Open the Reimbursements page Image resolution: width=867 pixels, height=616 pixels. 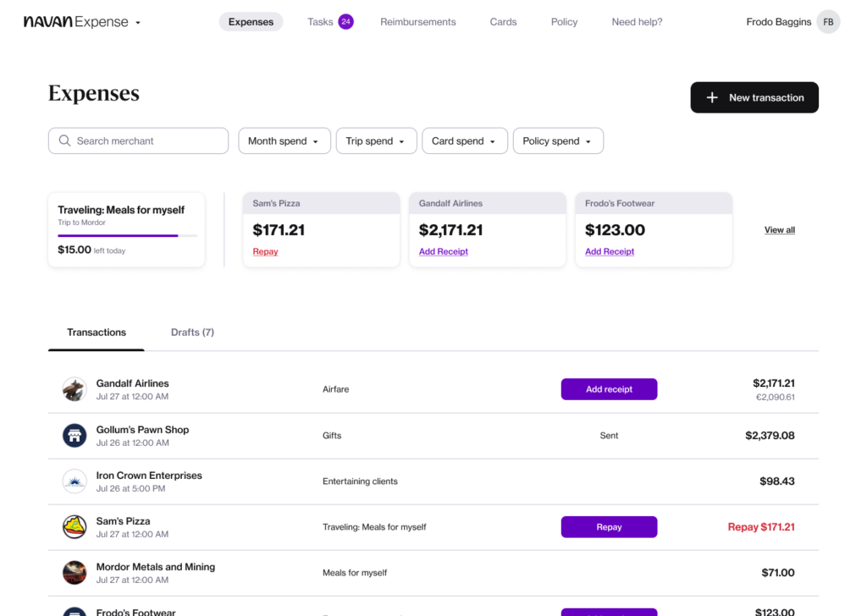click(417, 21)
